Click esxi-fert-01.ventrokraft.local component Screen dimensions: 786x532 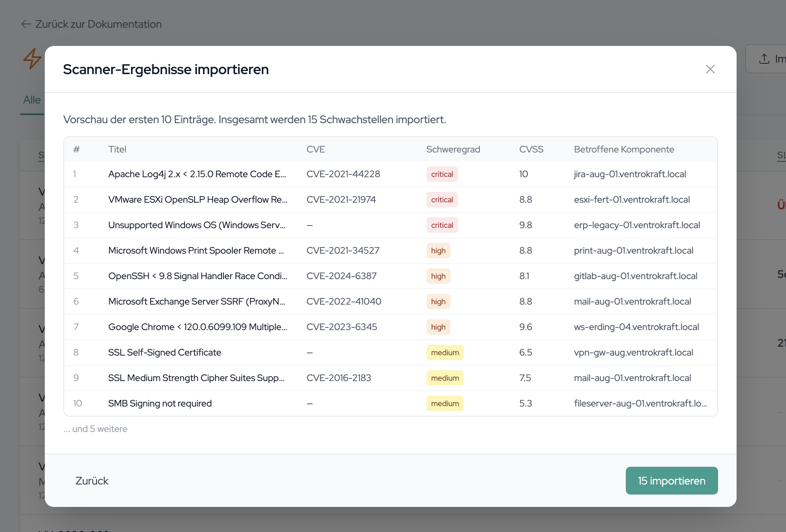632,200
